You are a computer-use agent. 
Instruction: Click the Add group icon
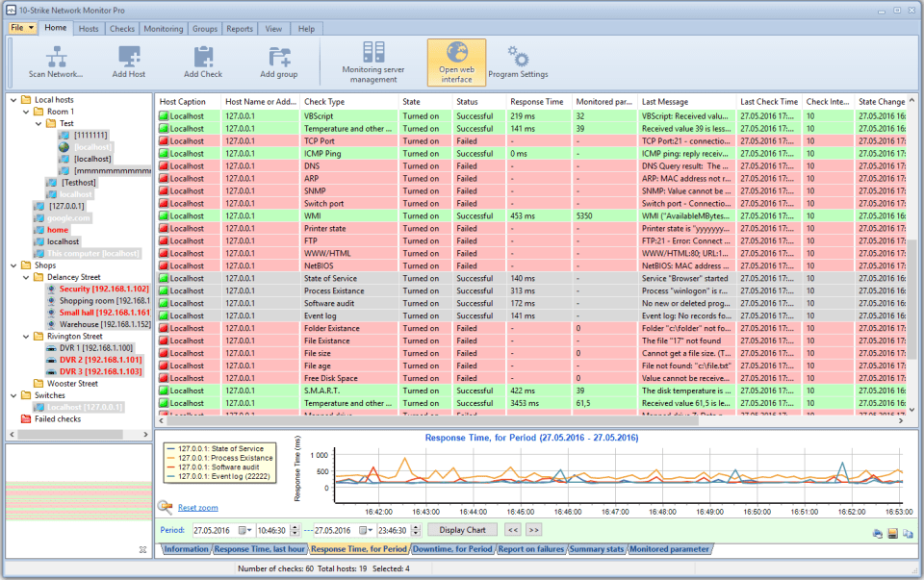[279, 56]
